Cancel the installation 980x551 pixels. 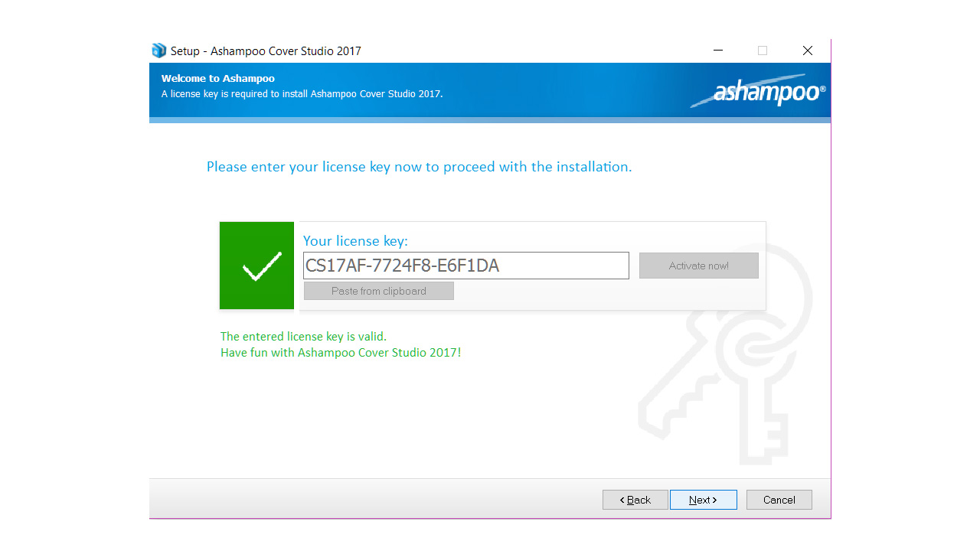coord(779,500)
